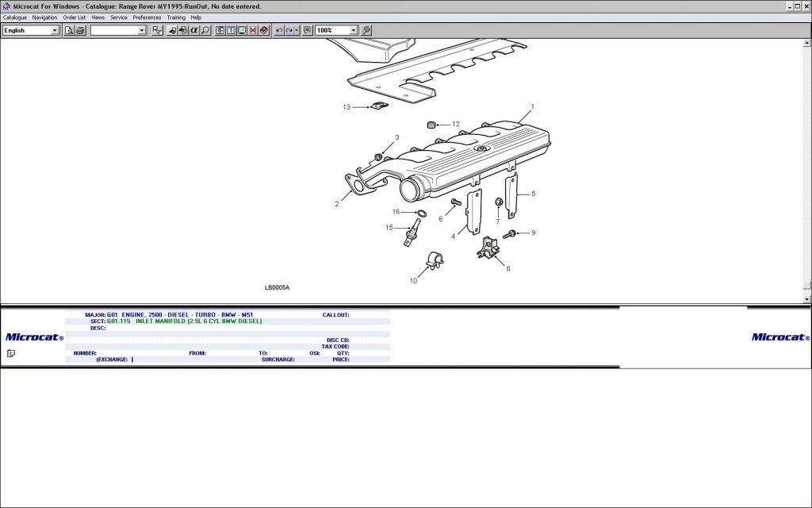This screenshot has width=812, height=508.
Task: Select callout number 5 bracket
Action: tap(534, 194)
